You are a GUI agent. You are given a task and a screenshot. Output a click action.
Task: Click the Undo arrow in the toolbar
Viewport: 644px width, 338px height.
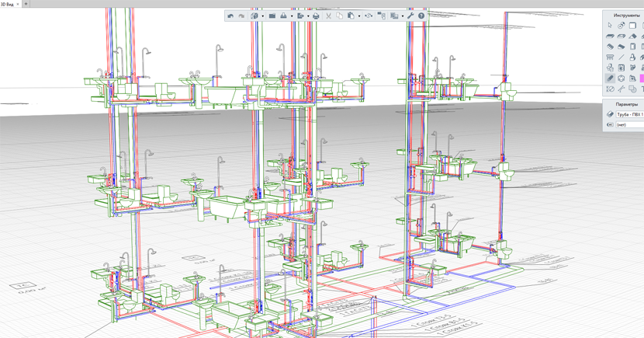(x=230, y=16)
